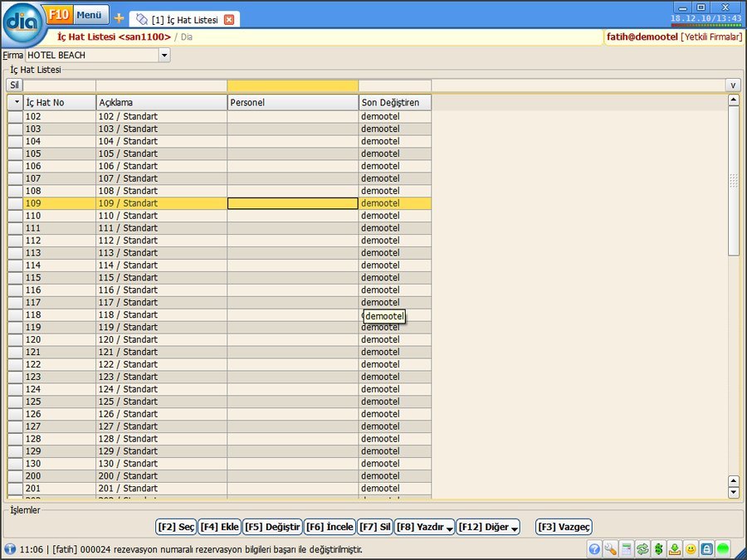
Task: Select the '103 / Standart' cell
Action: [162, 129]
